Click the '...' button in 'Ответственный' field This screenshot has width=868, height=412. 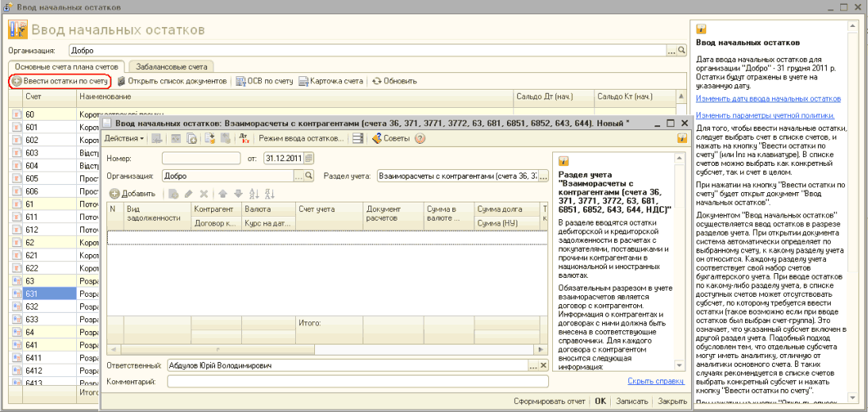533,365
